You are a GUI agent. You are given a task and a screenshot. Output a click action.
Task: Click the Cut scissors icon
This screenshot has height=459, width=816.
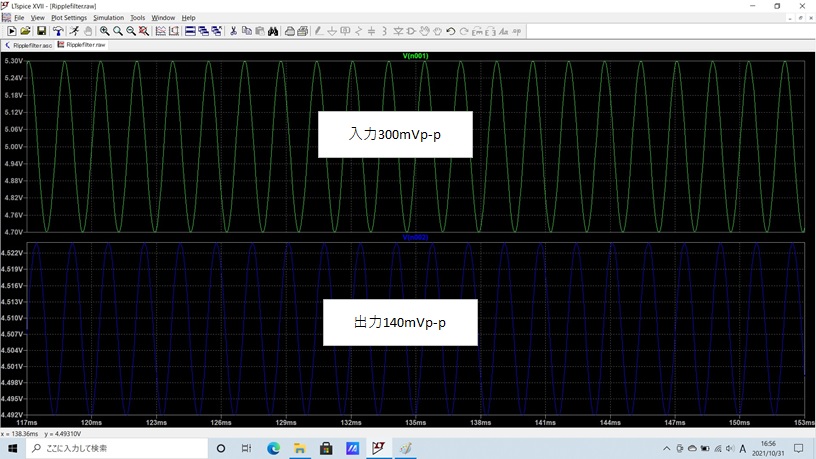coord(233,31)
